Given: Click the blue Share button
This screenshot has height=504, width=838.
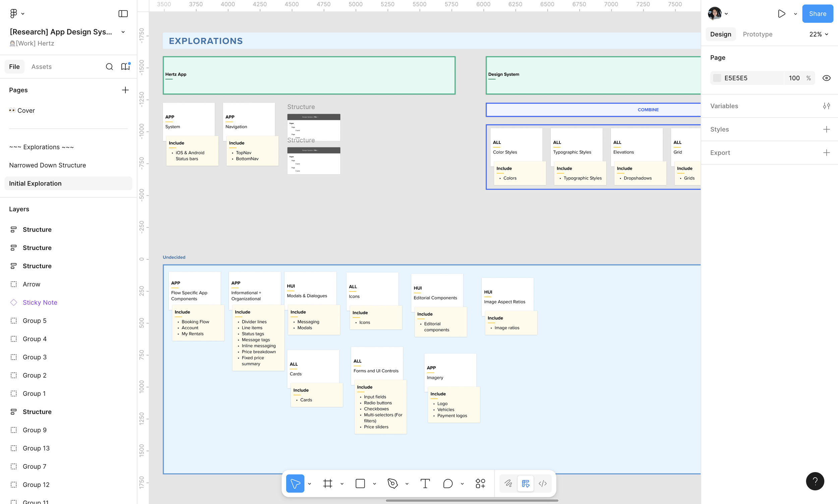Looking at the screenshot, I should click(817, 14).
